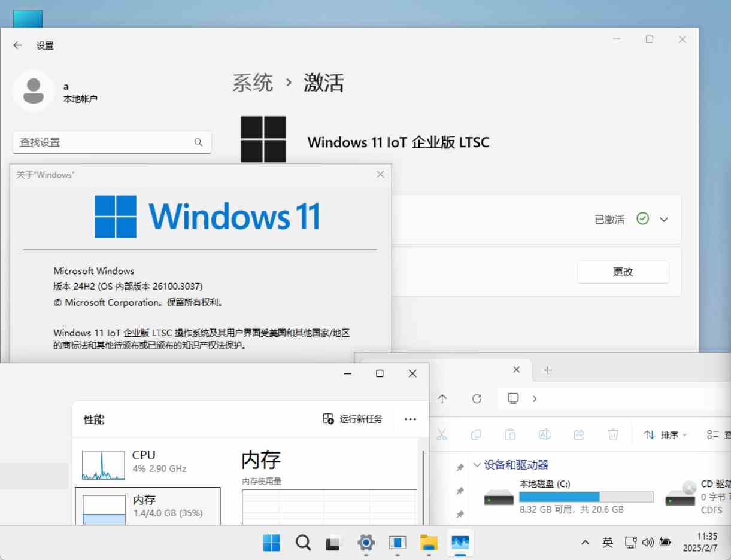Image resolution: width=731 pixels, height=560 pixels.
Task: Click the 系统 breadcrumb in Settings
Action: click(253, 83)
